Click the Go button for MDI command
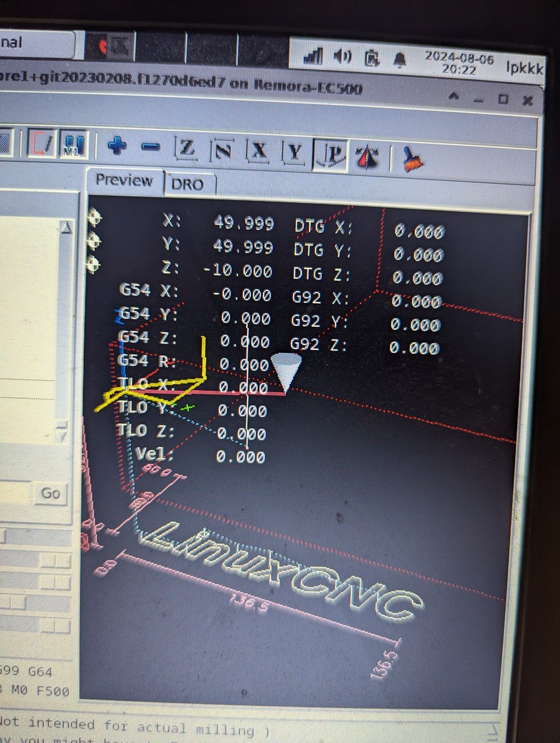 click(51, 493)
